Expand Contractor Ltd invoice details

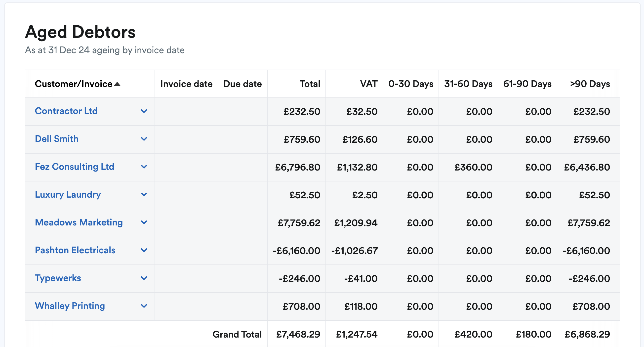pyautogui.click(x=145, y=112)
